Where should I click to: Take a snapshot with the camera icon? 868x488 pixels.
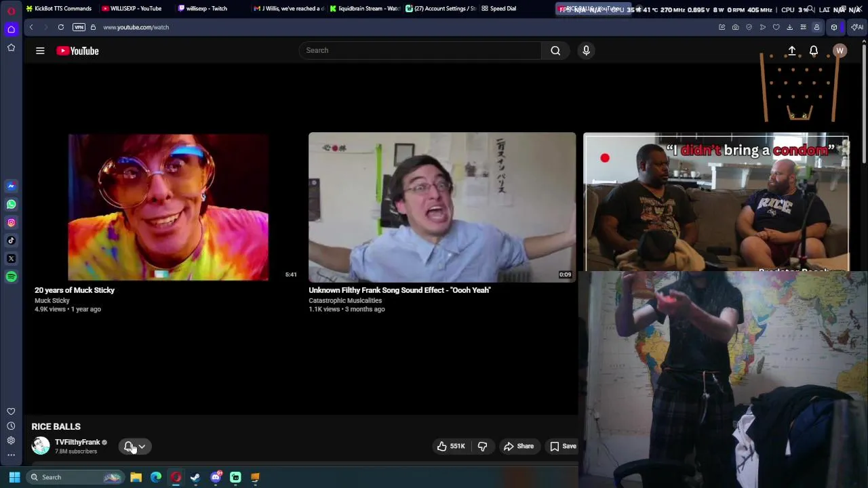click(x=735, y=27)
